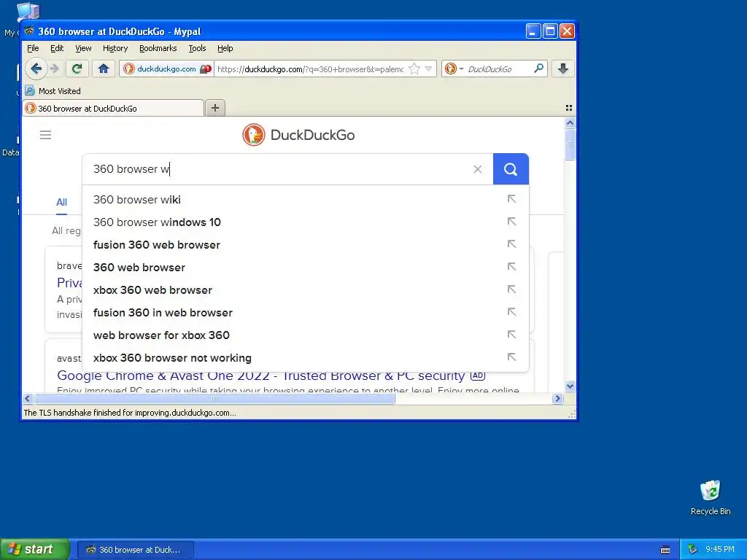747x560 pixels.
Task: Submit search with blue magnifier button
Action: [x=511, y=169]
